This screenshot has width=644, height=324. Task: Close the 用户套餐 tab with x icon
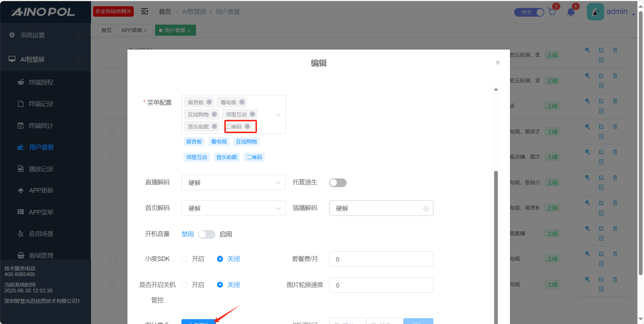pyautogui.click(x=189, y=31)
